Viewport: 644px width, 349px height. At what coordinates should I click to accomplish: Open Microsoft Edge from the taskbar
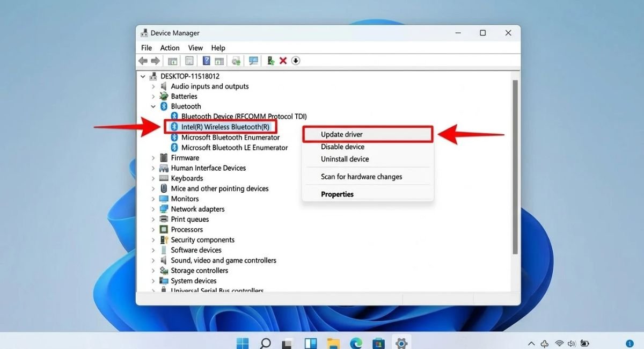[x=356, y=343]
